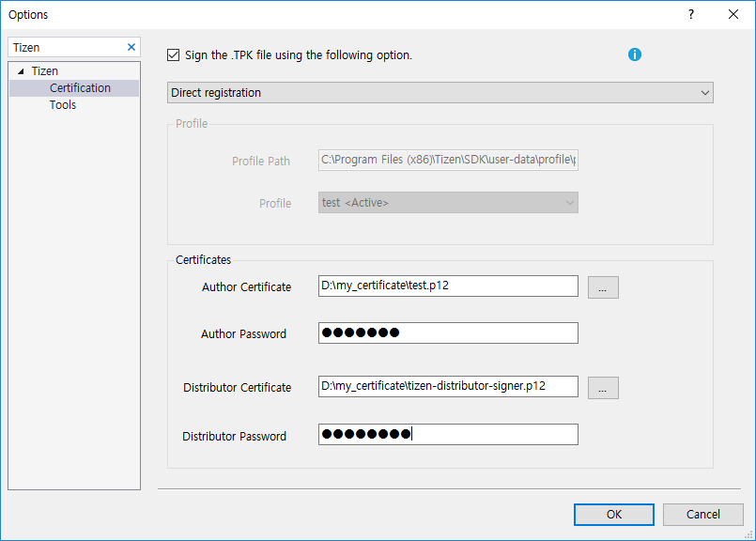Screen dimensions: 756x541
Task: Open help using the question mark icon
Action: pyautogui.click(x=690, y=14)
